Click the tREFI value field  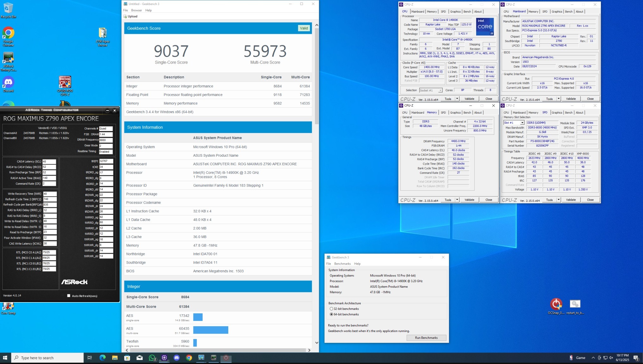pos(106,161)
